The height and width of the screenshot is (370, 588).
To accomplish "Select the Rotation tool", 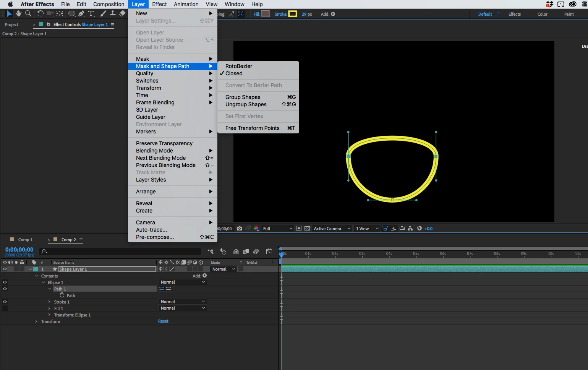I will coord(40,14).
